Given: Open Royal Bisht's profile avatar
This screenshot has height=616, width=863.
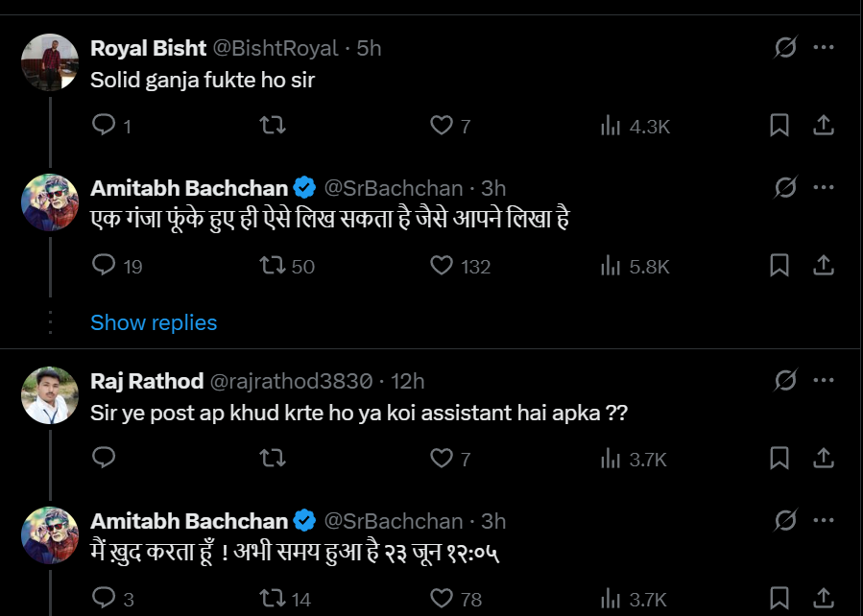Looking at the screenshot, I should [x=49, y=61].
